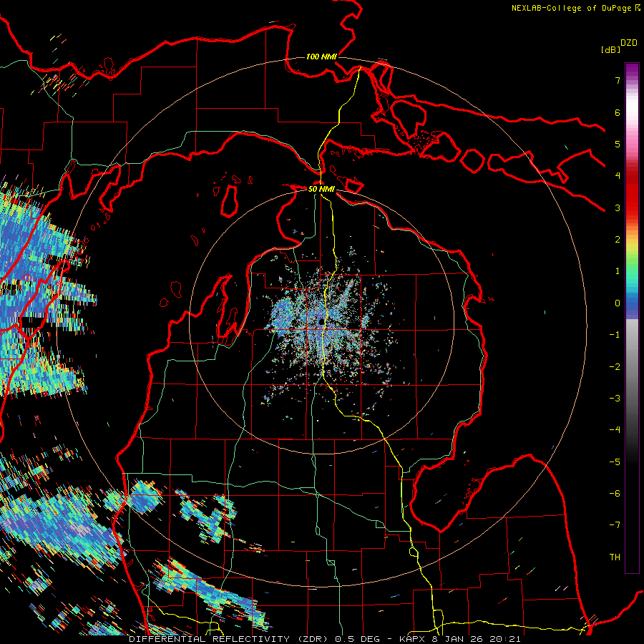Click the DZD label above the color scale

click(x=629, y=43)
